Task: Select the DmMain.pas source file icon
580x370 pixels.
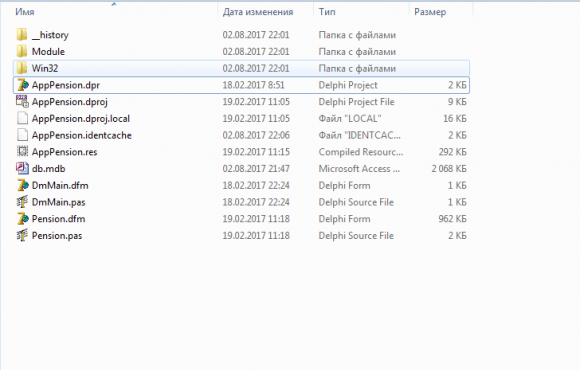Action: (x=22, y=202)
